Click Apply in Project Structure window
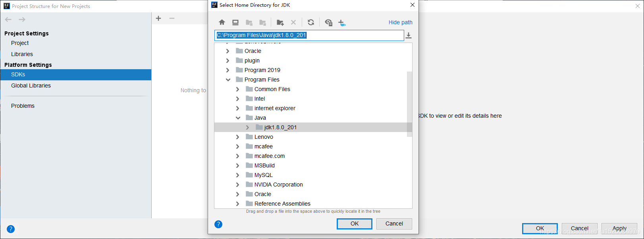The height and width of the screenshot is (239, 644). [619, 229]
